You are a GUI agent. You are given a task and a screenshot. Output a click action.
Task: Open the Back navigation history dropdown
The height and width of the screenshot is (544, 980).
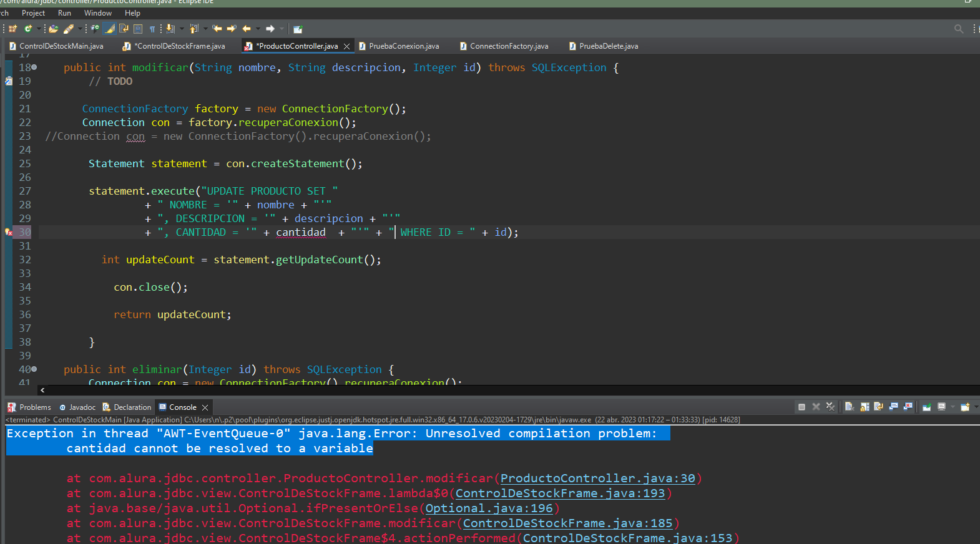coord(258,29)
